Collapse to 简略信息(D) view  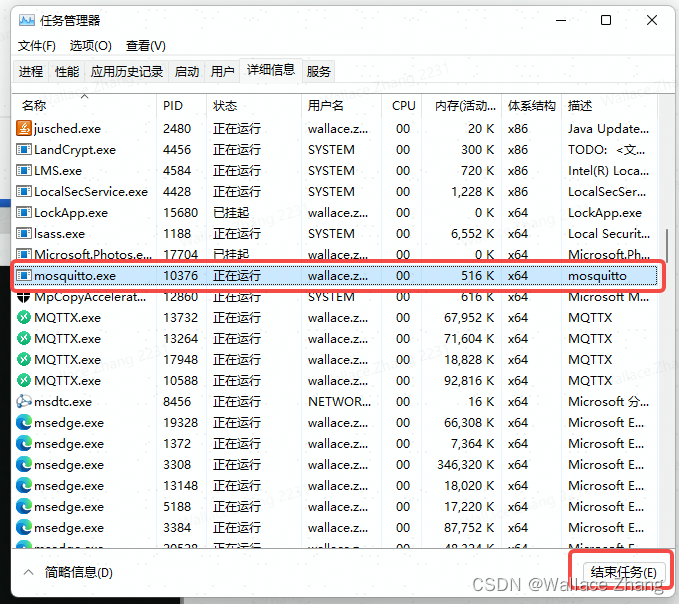[68, 572]
